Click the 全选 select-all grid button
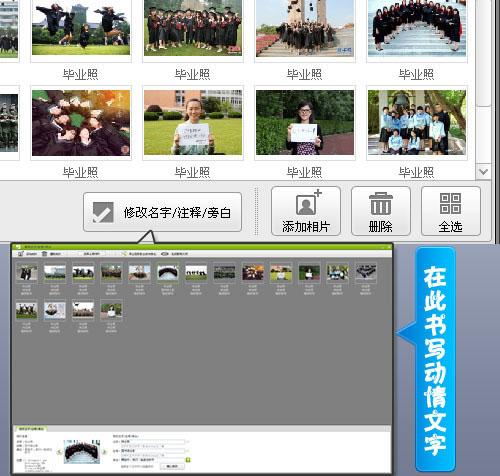500x476 pixels. pyautogui.click(x=451, y=211)
